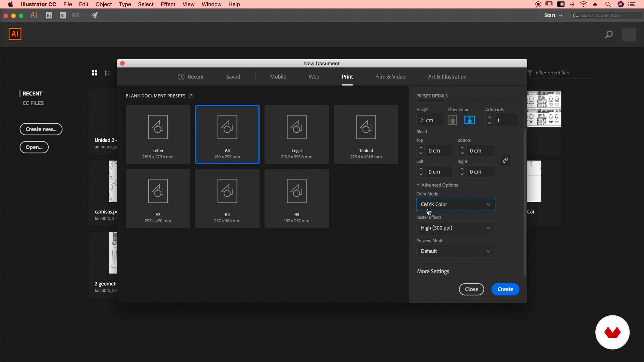Open More Settings
The width and height of the screenshot is (644, 362).
pyautogui.click(x=433, y=271)
